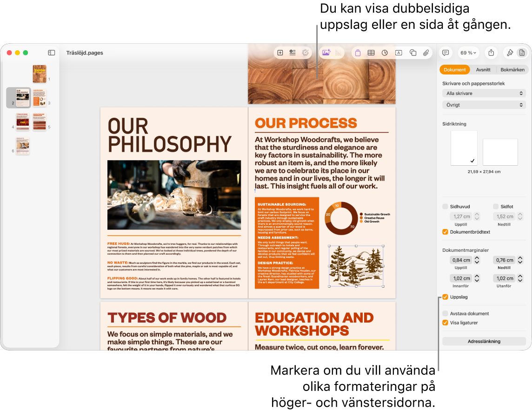
Task: Select page 3 thumbnail in sidebar
Action: pos(40,97)
